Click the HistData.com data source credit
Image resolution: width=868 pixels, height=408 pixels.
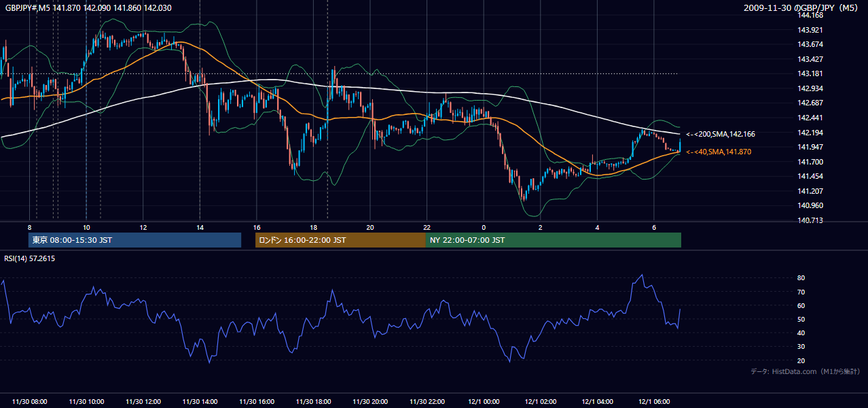[806, 371]
